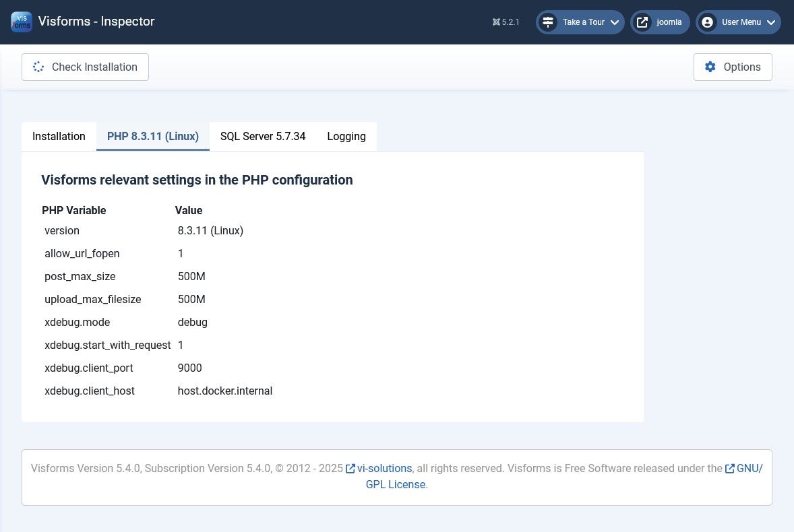Click the xdebug.client_host value cell
794x532 pixels.
coord(224,391)
